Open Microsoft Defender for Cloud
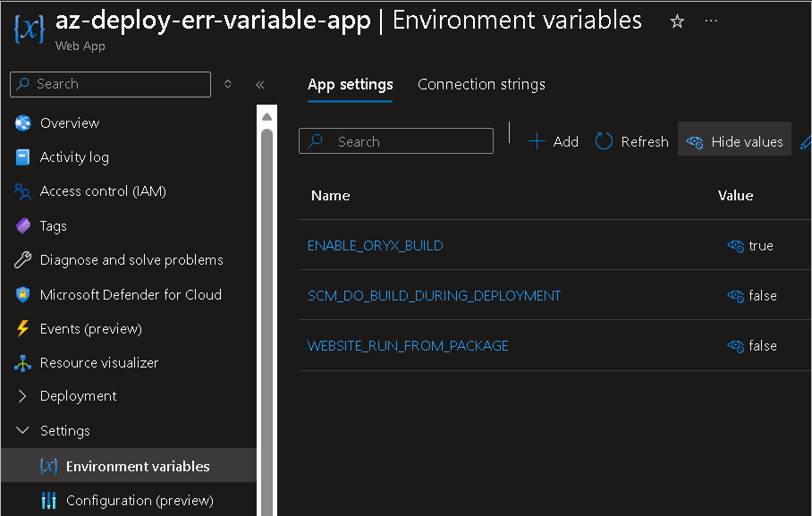This screenshot has width=812, height=516. coord(124,294)
